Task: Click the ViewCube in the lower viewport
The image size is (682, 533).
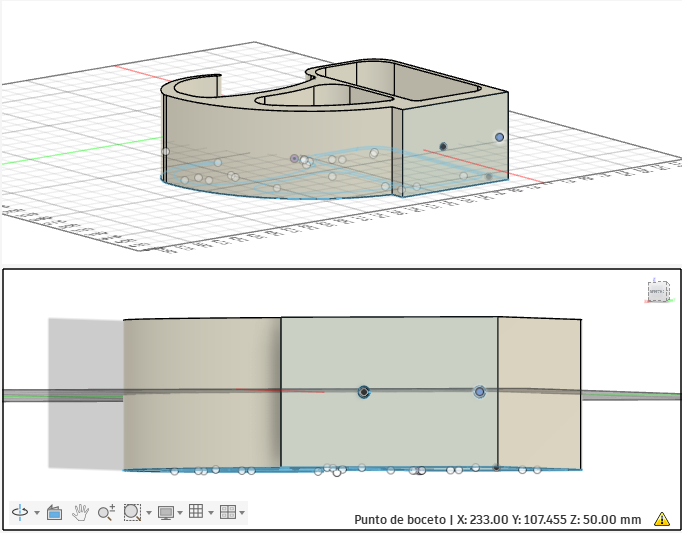Action: 658,291
